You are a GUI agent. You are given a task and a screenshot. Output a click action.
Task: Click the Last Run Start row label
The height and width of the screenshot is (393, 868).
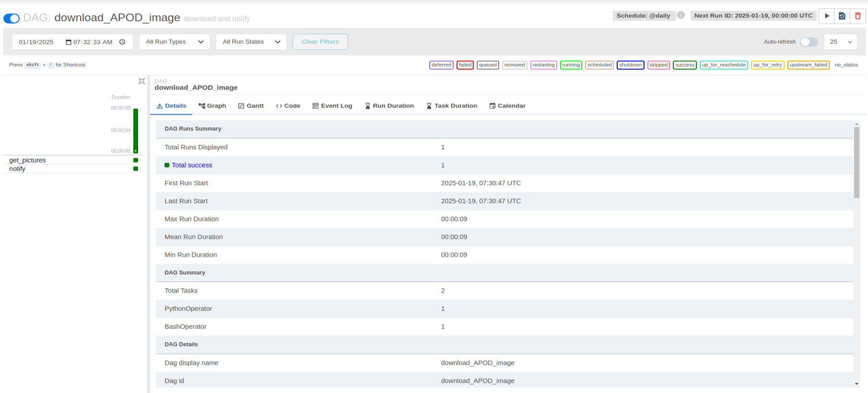pyautogui.click(x=186, y=201)
